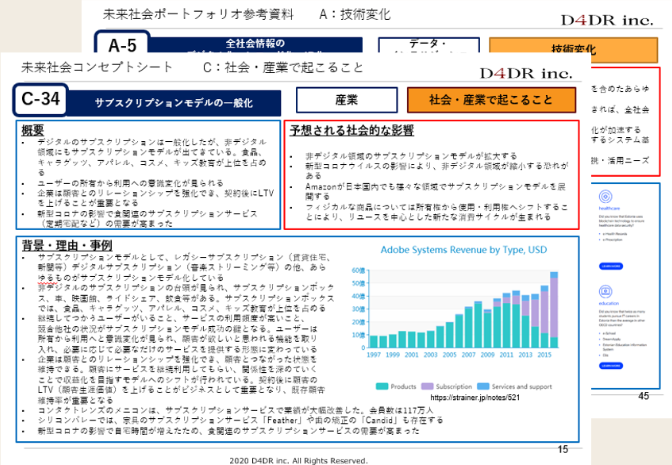Click the '2015' x-axis label on the chart

[544, 354]
